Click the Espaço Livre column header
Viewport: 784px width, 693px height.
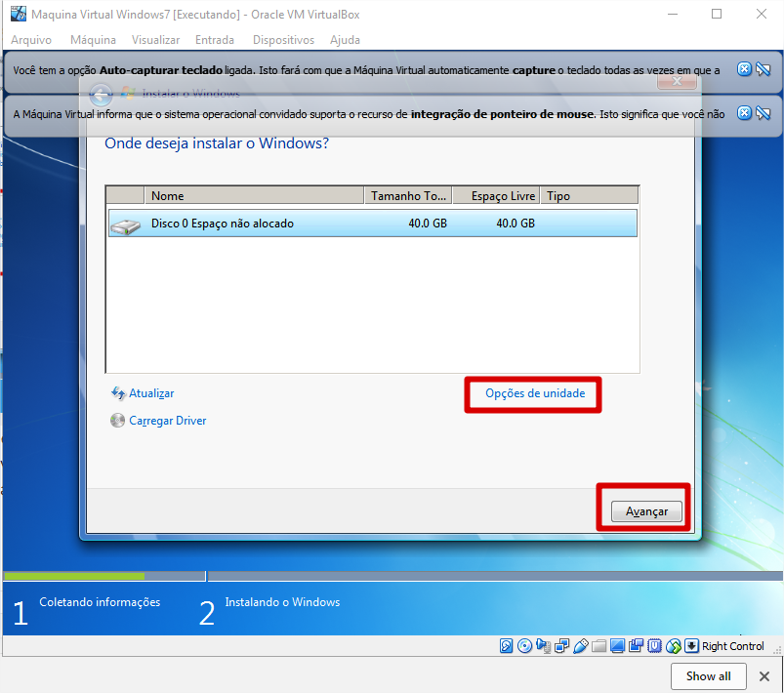(496, 195)
